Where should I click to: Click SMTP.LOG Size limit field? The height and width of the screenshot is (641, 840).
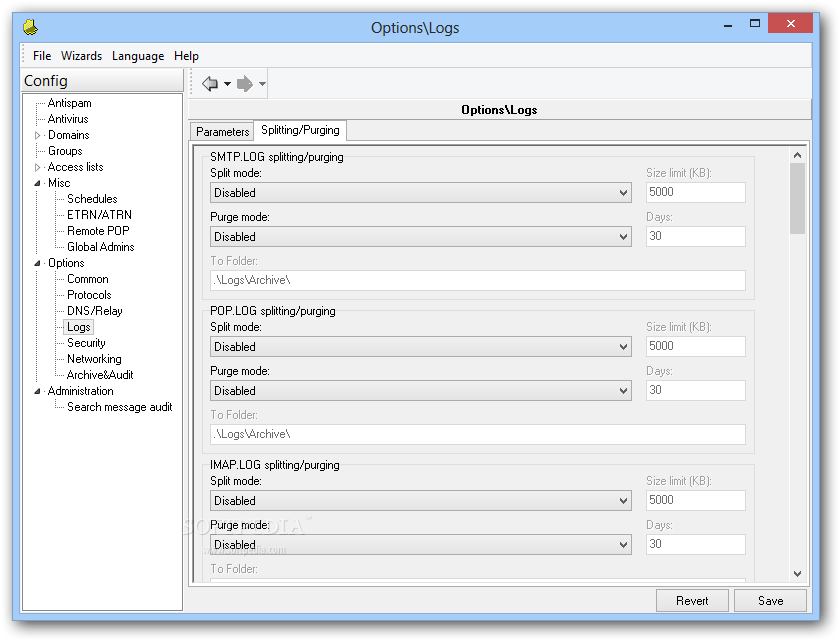coord(695,192)
